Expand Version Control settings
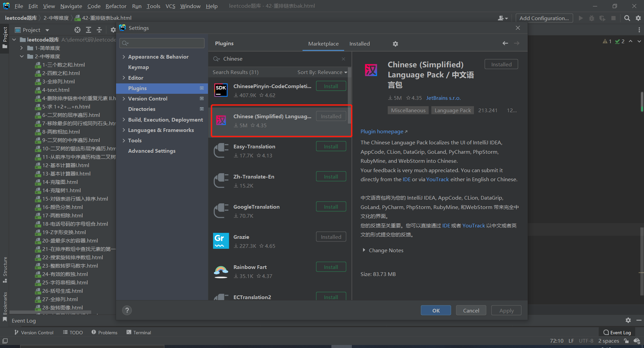The height and width of the screenshot is (348, 644). [124, 98]
